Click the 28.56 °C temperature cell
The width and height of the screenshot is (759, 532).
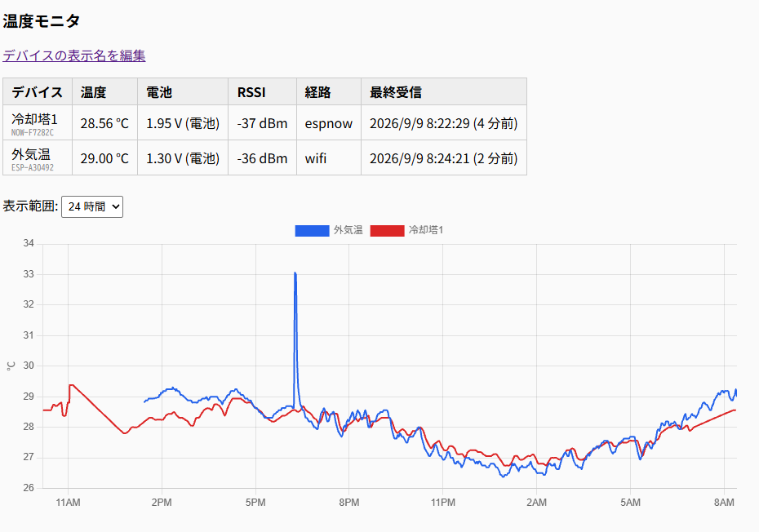click(105, 123)
